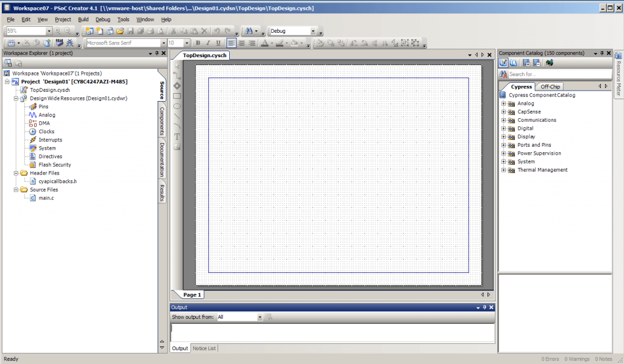The width and height of the screenshot is (624, 364).
Task: Select the image insert tool
Action: [x=177, y=147]
